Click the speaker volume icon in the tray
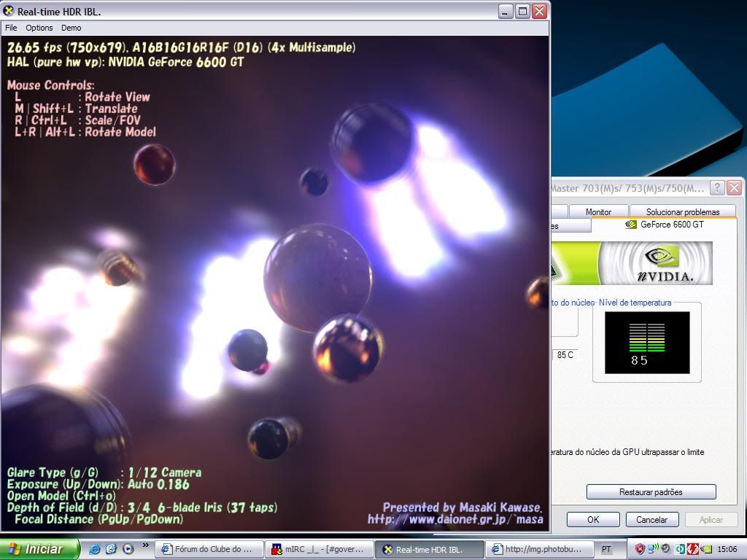Screen dimensions: 747x560 [665, 549]
